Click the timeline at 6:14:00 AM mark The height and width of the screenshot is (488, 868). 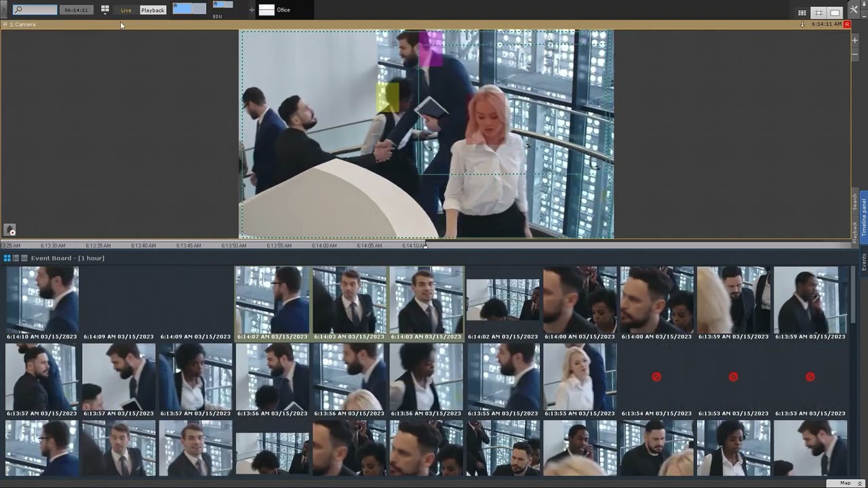click(324, 245)
